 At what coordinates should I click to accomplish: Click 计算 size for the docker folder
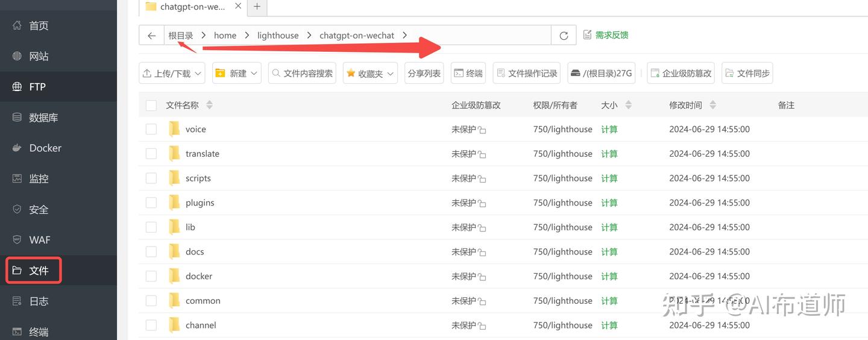click(609, 276)
